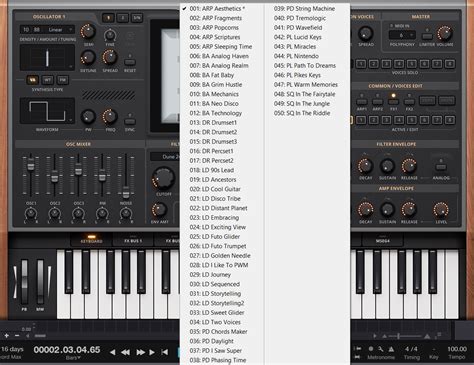Click the DAW rewind transport button
The width and height of the screenshot is (474, 365).
tap(125, 352)
